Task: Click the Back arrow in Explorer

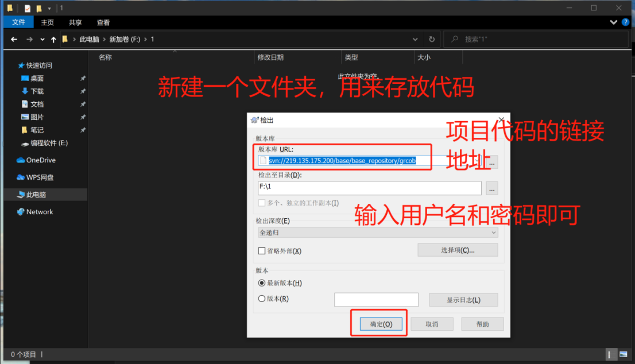Action: (x=14, y=39)
